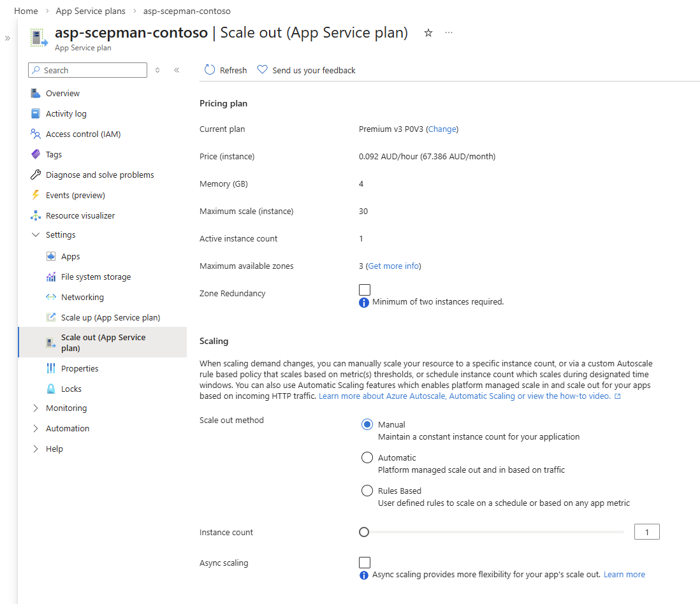Screen dimensions: 700x604
Task: Click the Locks padlock icon
Action: point(51,389)
